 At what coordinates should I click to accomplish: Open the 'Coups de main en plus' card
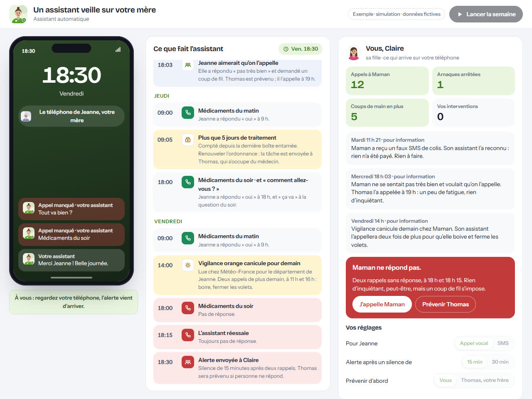coord(387,113)
